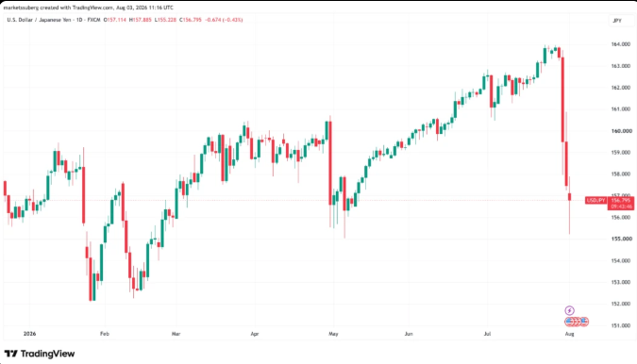Open the purple lightning event marker
The height and width of the screenshot is (364, 637).
point(570,311)
